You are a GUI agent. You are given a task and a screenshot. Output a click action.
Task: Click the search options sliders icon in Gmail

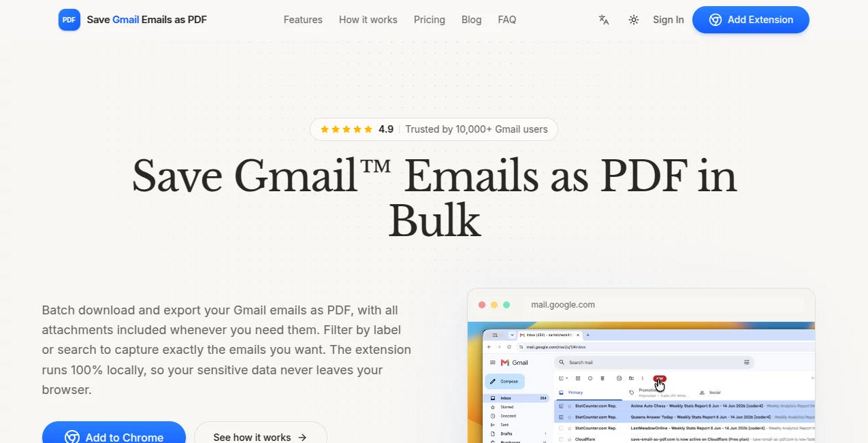point(747,362)
